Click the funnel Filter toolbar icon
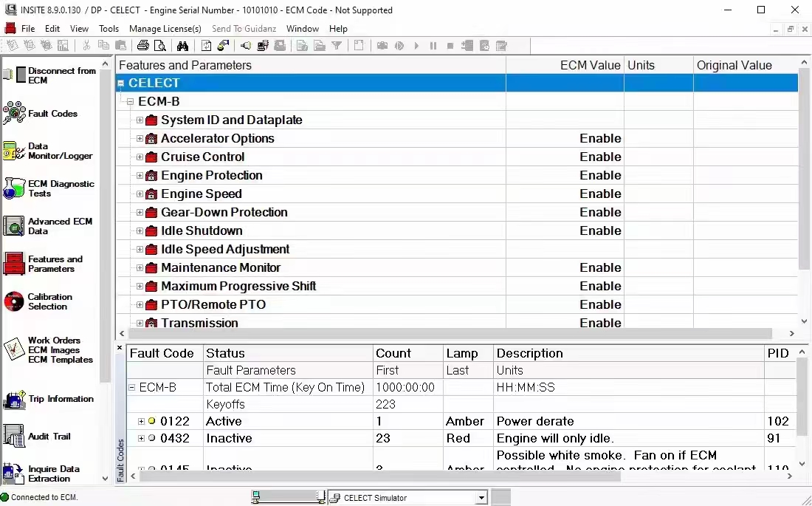812x506 pixels. pos(337,46)
